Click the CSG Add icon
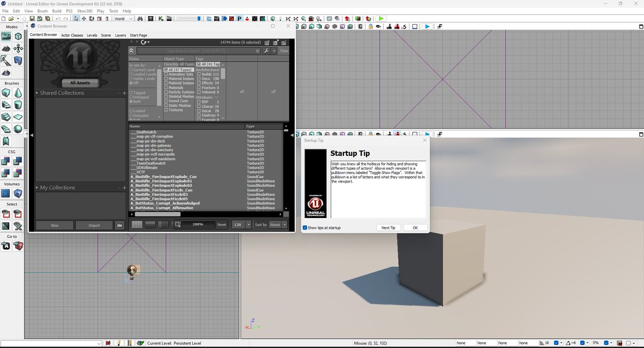Screen dimensions: 644x348 (x=6, y=161)
